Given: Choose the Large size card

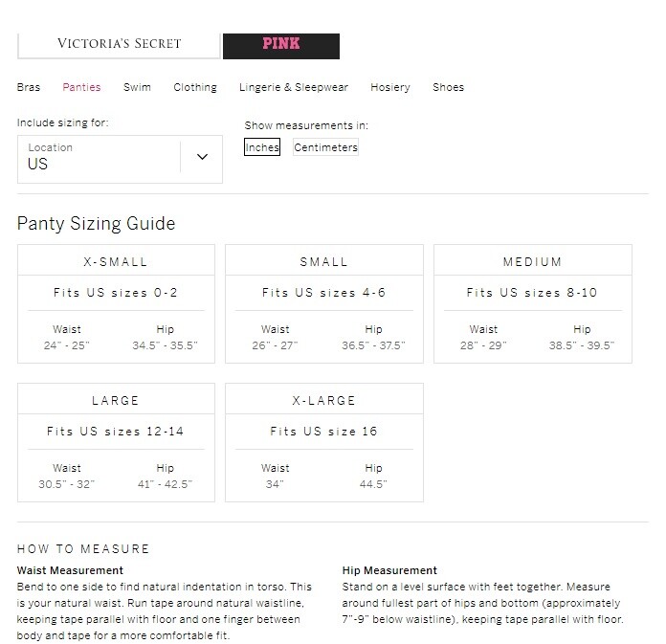Looking at the screenshot, I should [116, 442].
